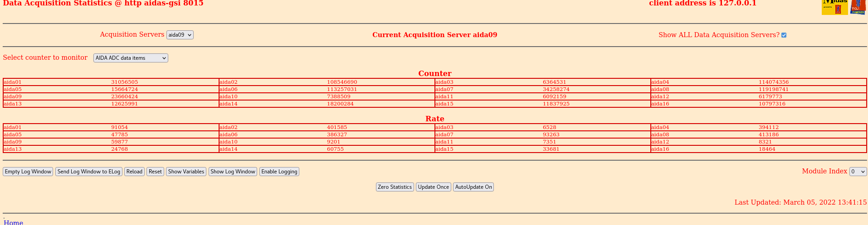Image resolution: width=868 pixels, height=225 pixels.
Task: Select Rate value 394112 for aida04
Action: click(x=769, y=127)
